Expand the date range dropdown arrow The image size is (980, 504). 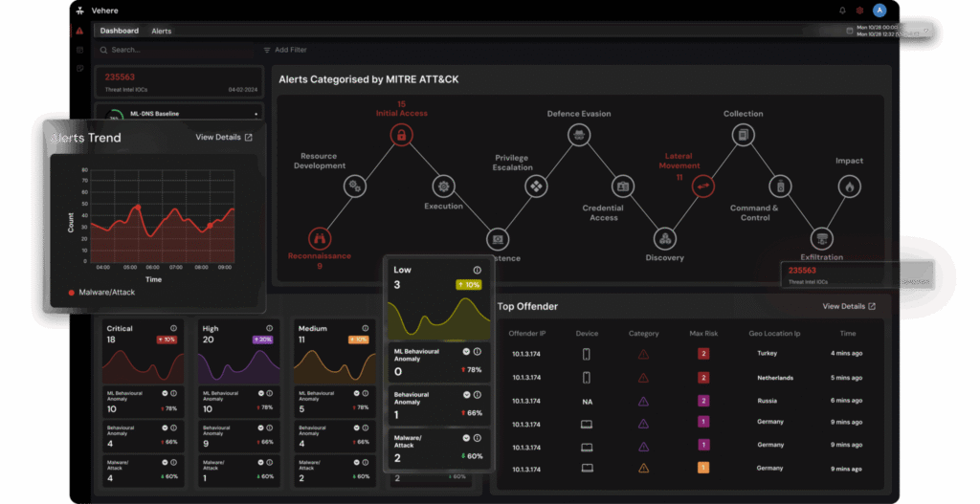pos(925,31)
